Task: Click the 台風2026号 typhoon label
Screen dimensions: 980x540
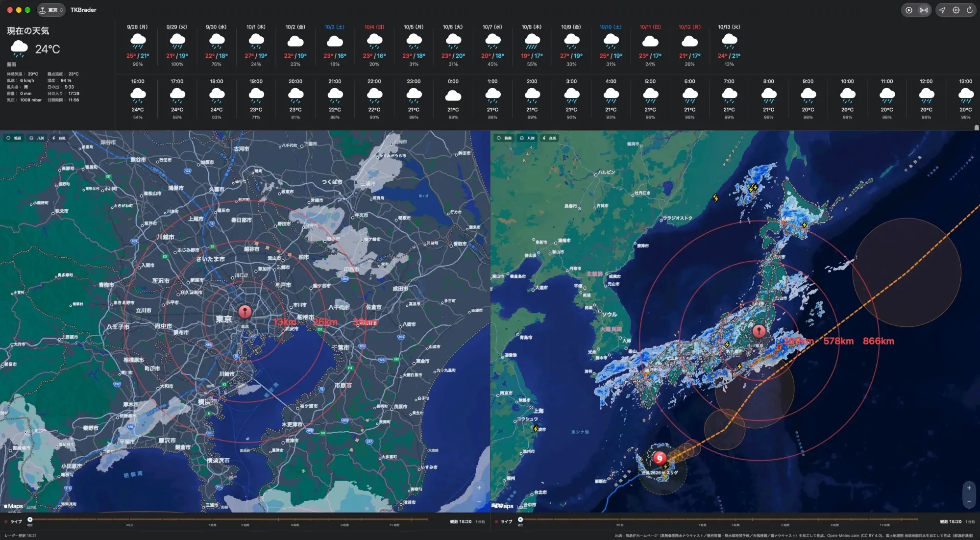Action: click(660, 473)
